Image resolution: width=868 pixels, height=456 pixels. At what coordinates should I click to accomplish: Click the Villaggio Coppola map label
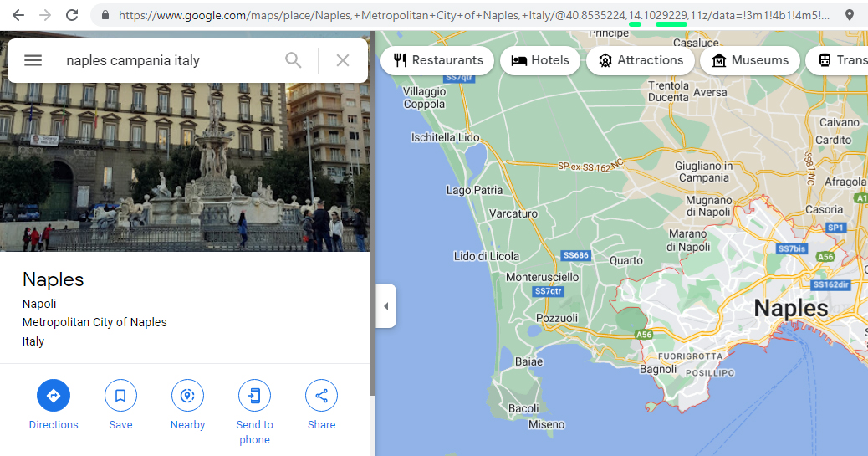pos(424,98)
